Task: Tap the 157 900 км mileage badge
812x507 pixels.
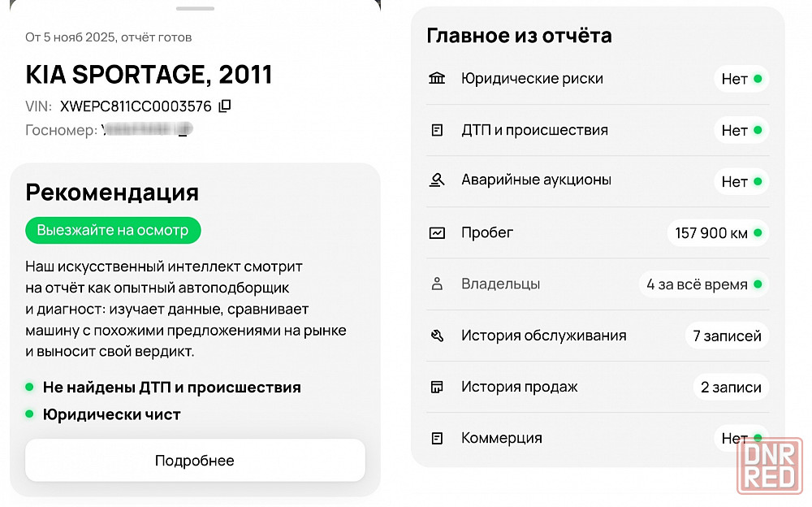Action: coord(718,233)
